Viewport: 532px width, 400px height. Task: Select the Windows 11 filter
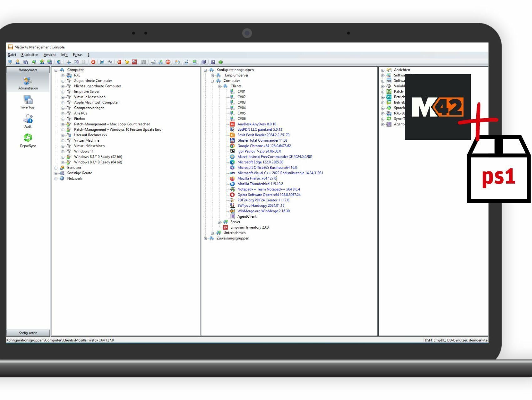[x=84, y=151]
